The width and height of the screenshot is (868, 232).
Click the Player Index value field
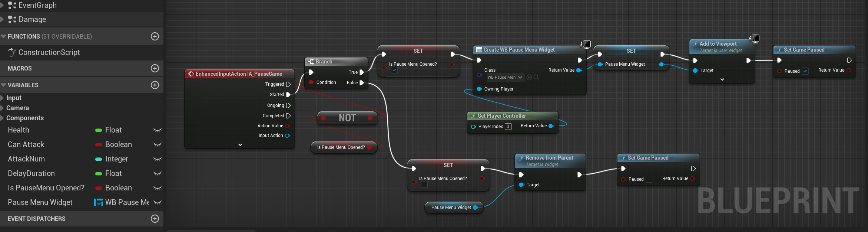pyautogui.click(x=508, y=127)
